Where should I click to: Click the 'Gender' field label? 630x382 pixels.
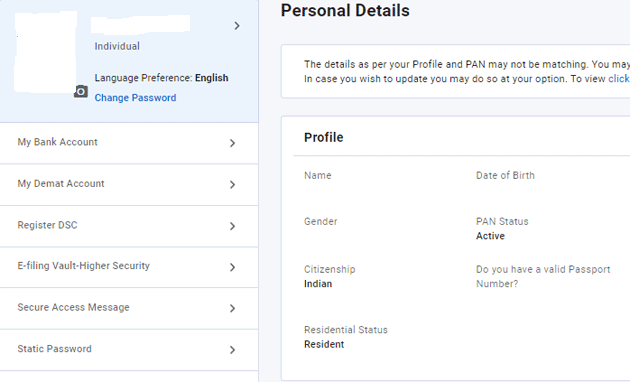coord(320,221)
